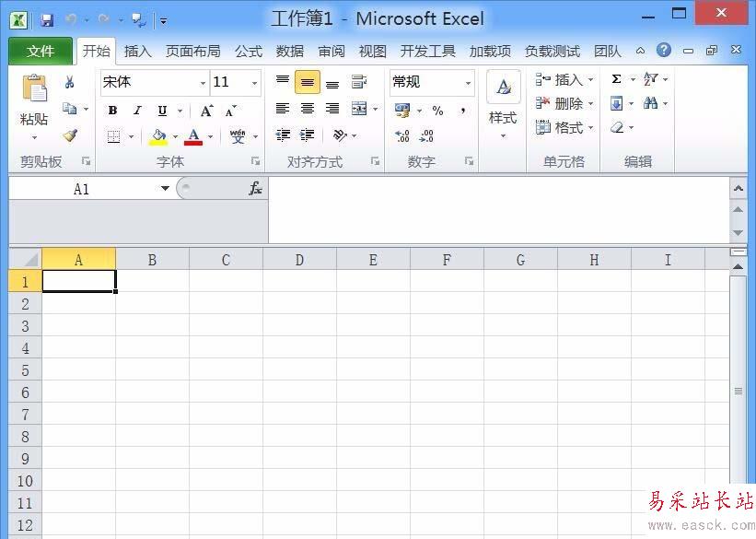The width and height of the screenshot is (756, 539).
Task: Apply red font color A
Action: click(193, 136)
